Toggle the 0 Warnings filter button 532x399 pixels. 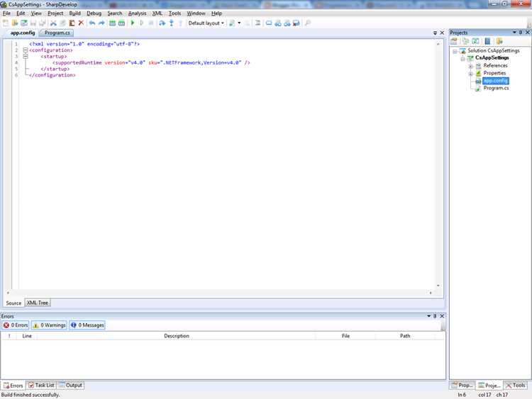(49, 325)
